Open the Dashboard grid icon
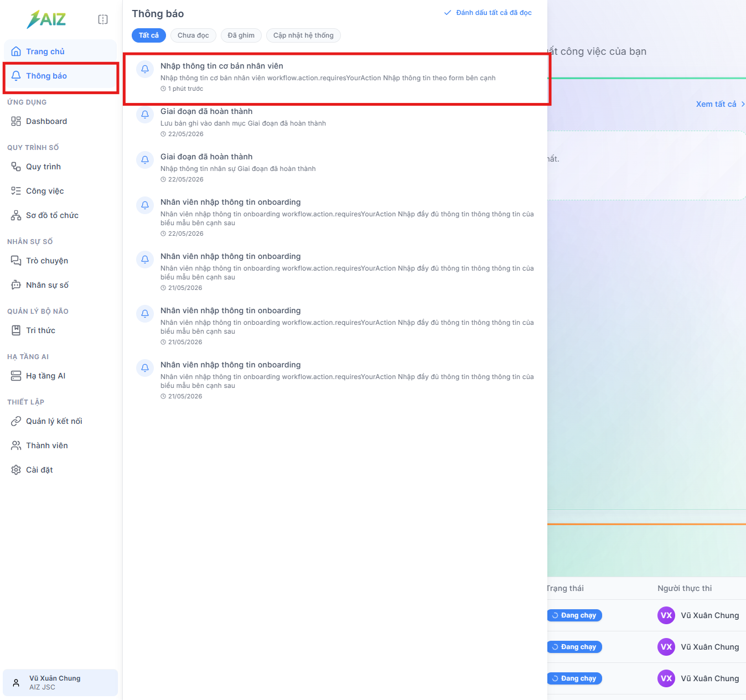 (x=16, y=121)
